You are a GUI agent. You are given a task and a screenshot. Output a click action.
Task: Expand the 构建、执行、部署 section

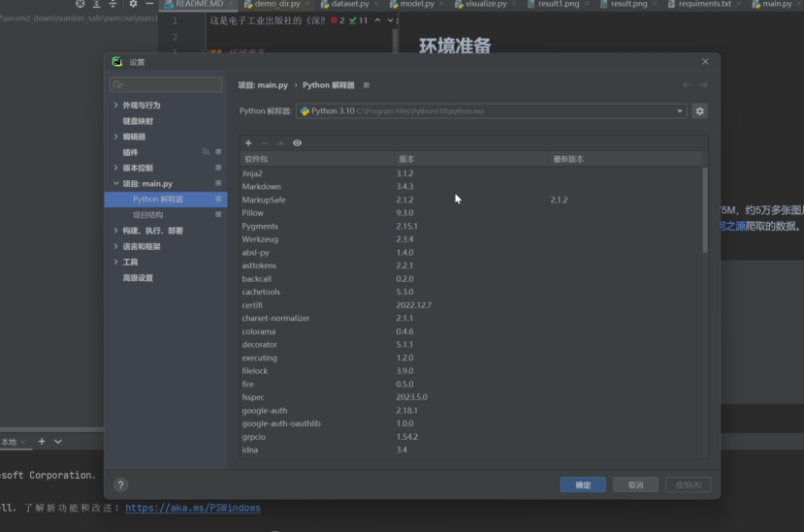tap(116, 231)
